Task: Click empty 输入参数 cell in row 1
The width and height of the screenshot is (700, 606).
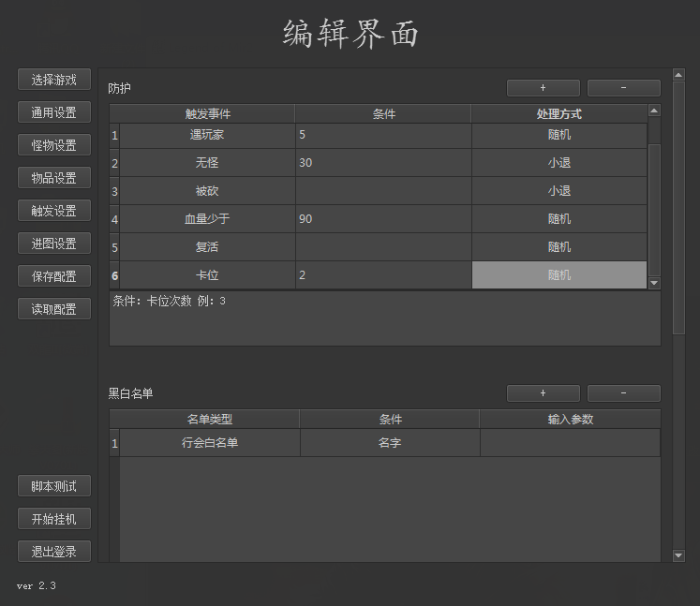Action: (x=570, y=443)
